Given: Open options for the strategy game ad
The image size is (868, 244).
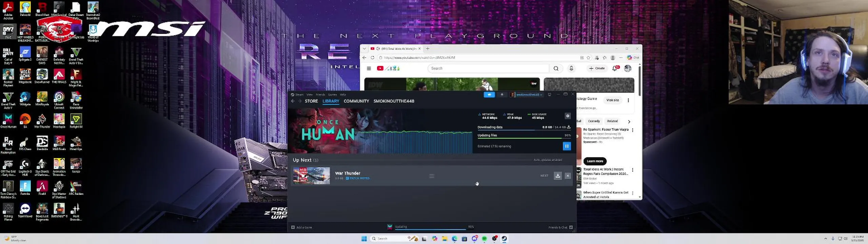Looking at the screenshot, I should click(x=628, y=100).
